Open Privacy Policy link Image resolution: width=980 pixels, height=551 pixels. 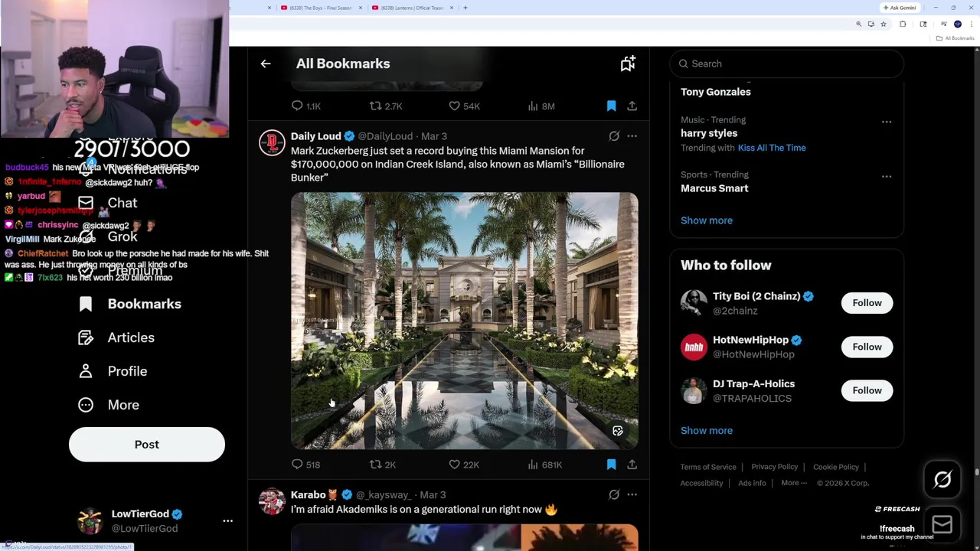click(x=774, y=467)
